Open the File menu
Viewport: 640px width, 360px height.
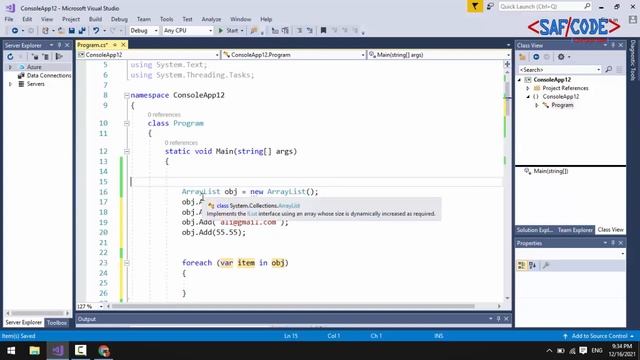coord(9,19)
